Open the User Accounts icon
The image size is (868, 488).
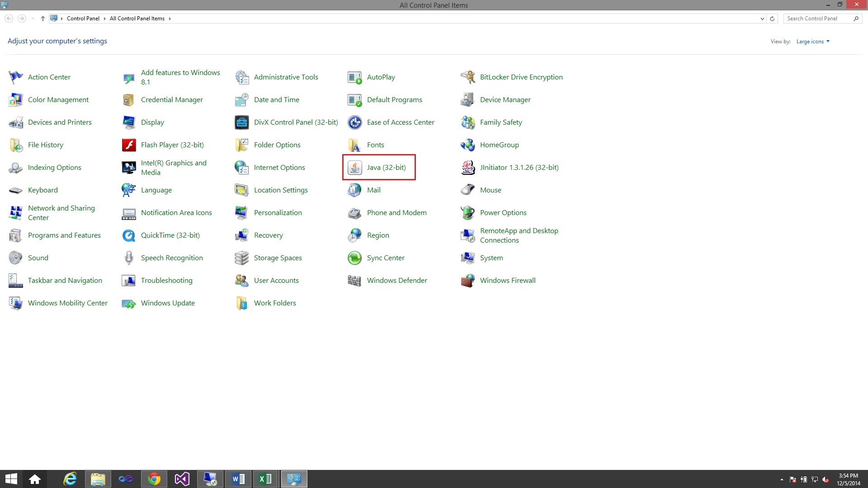tap(242, 281)
